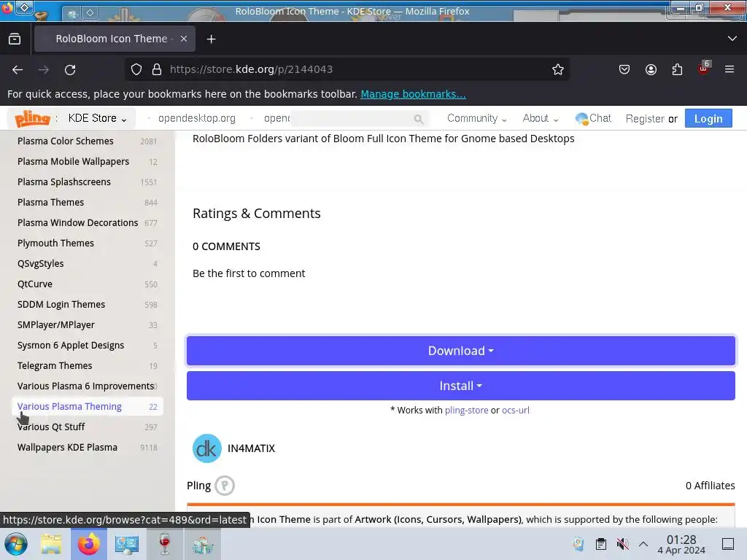
Task: Select Various Plasma Theming category
Action: pyautogui.click(x=88, y=407)
